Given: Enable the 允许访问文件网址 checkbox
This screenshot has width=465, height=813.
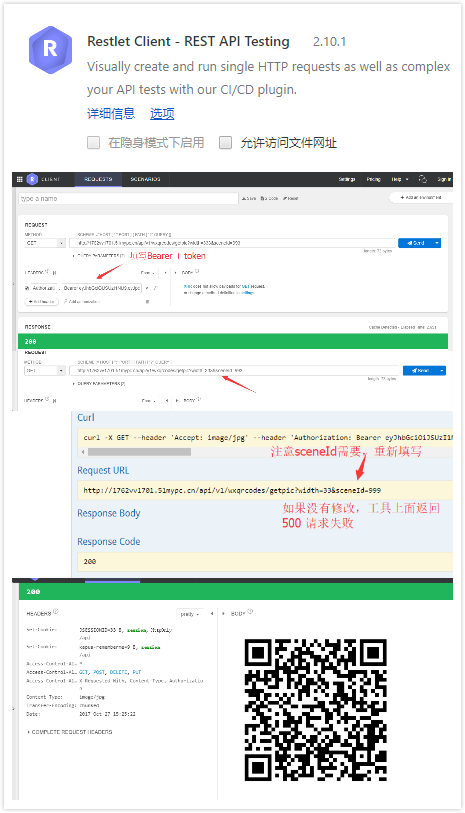Looking at the screenshot, I should click(x=226, y=143).
